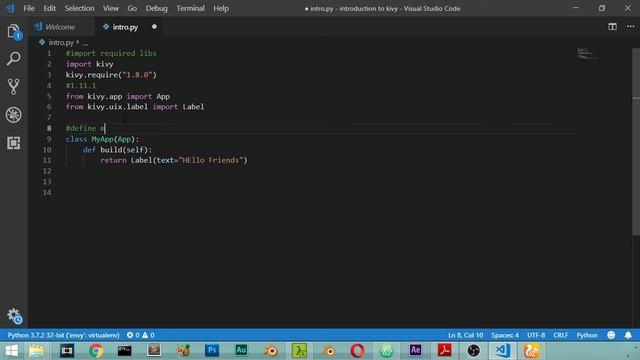Expand the breadcrumb ellipsis symbol list

85,42
